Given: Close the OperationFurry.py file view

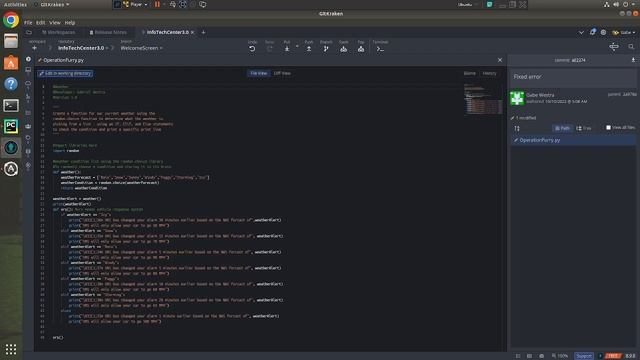Looking at the screenshot, I should click(500, 60).
